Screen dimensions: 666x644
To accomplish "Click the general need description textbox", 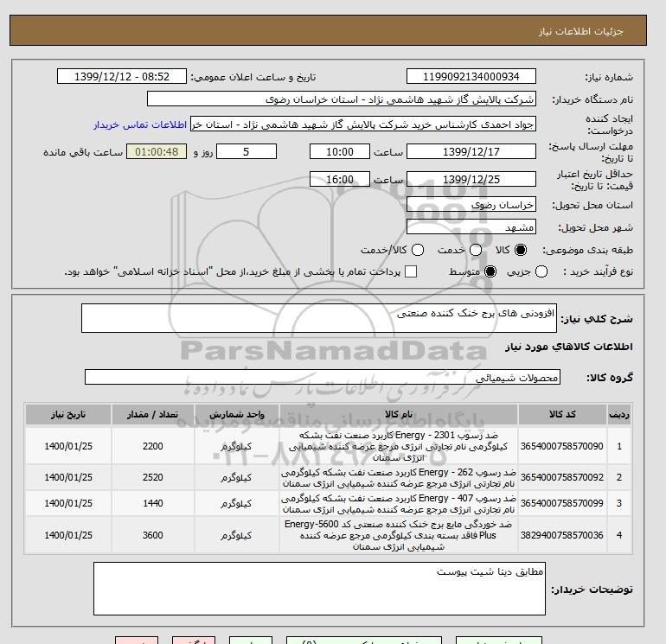I will [x=319, y=318].
